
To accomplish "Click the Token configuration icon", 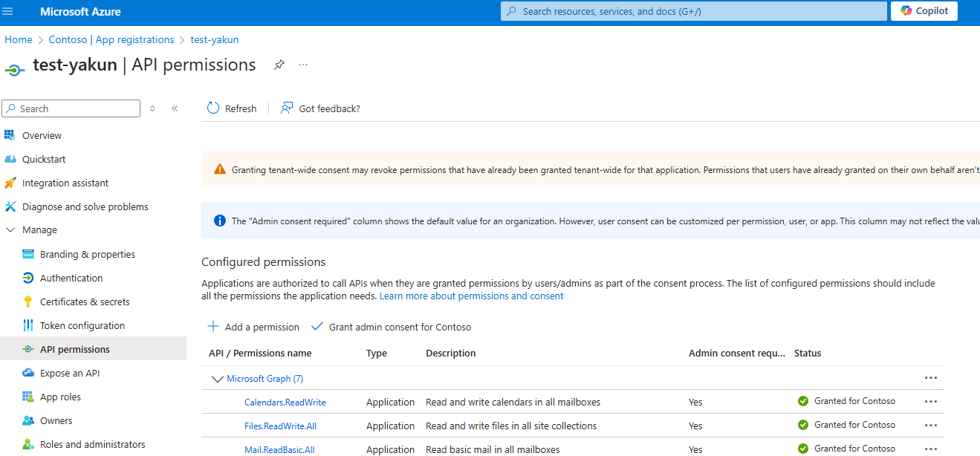I will point(28,325).
